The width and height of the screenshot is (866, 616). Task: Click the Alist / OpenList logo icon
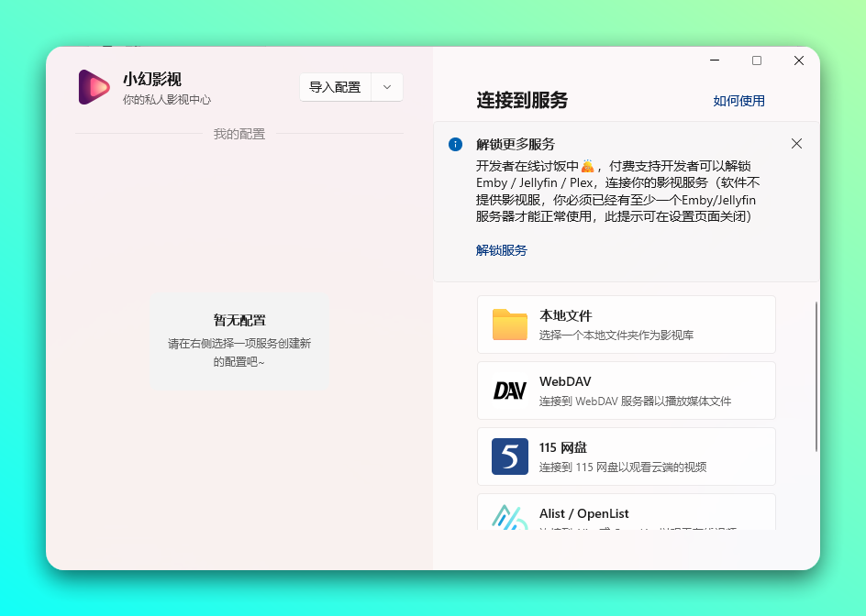click(509, 518)
